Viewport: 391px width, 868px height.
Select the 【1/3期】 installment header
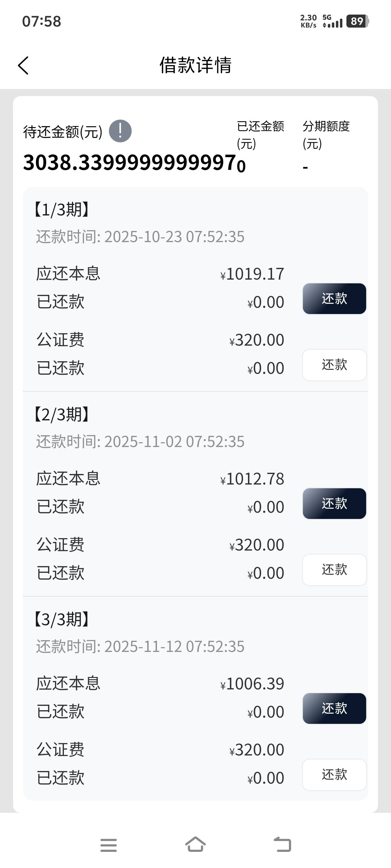pyautogui.click(x=62, y=210)
